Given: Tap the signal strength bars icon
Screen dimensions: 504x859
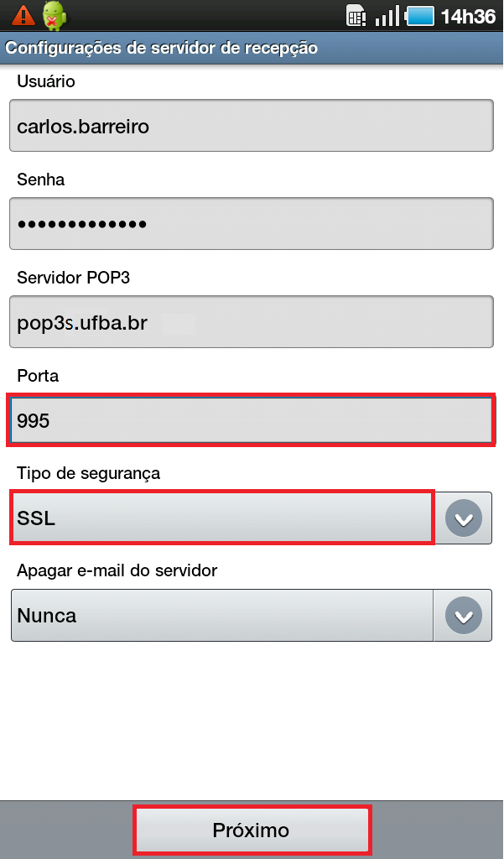Looking at the screenshot, I should click(x=387, y=16).
